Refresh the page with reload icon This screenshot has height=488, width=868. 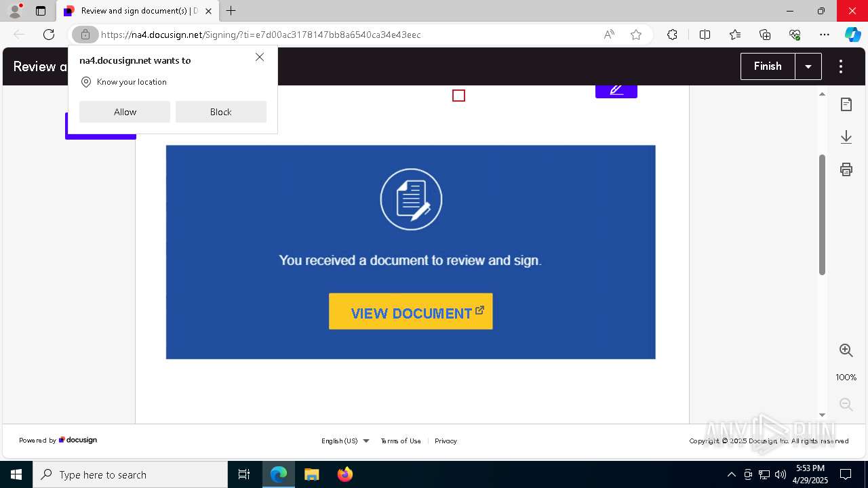point(49,35)
